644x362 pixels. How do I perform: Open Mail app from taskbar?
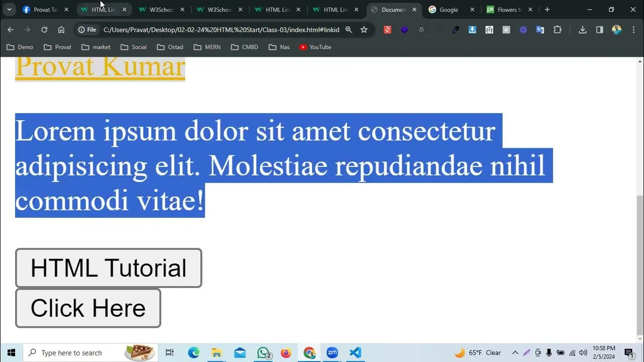(240, 352)
